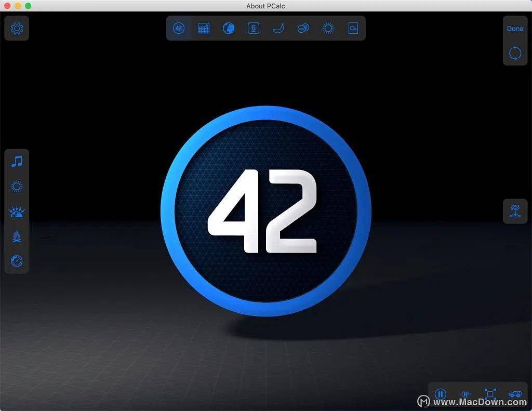Choose the coins icon in top toolbar
The width and height of the screenshot is (532, 411).
(303, 29)
